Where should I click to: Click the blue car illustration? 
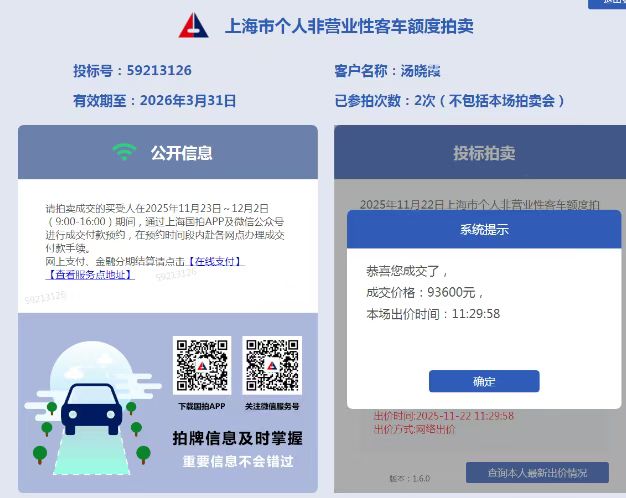91,409
